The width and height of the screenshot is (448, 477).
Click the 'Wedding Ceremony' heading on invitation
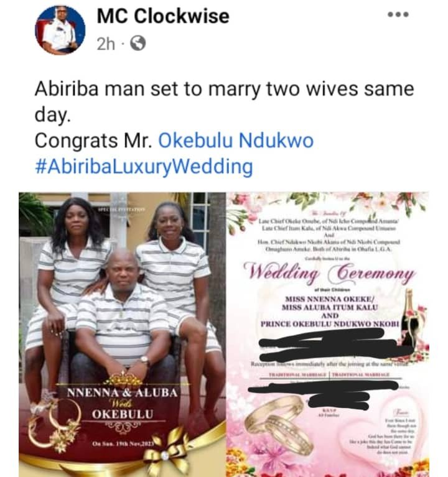coord(329,272)
